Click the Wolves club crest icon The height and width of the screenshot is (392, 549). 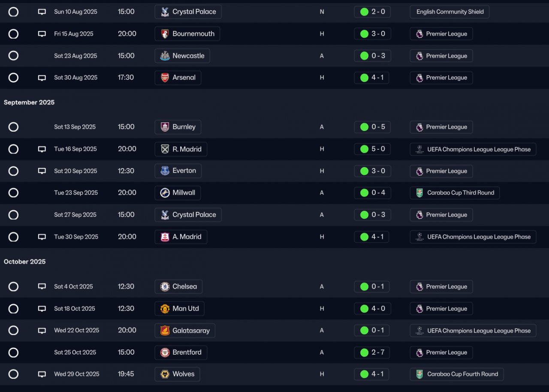point(165,374)
